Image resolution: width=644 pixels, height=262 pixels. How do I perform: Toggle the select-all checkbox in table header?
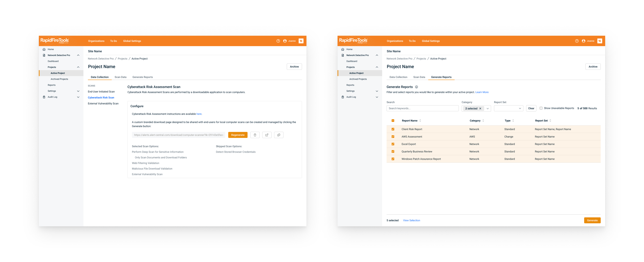coord(393,121)
